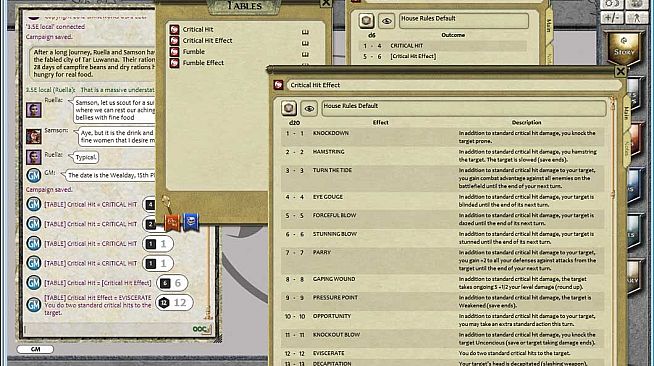Click 'Critical Hit' name in Tables list
The image size is (654, 366).
198,30
